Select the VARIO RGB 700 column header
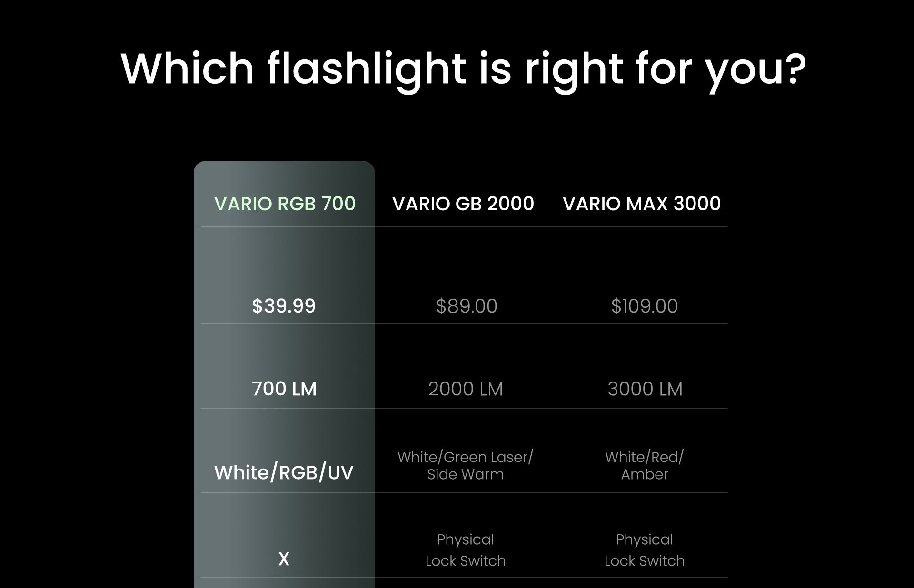914x588 pixels. [x=285, y=204]
